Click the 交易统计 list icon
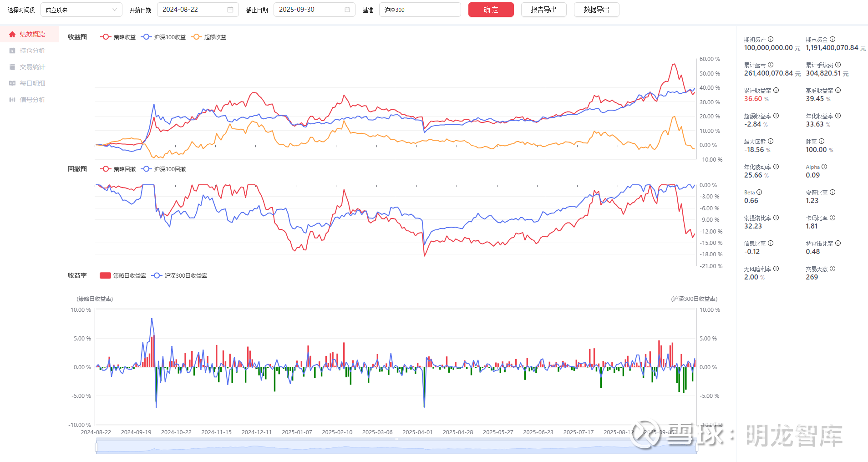Image resolution: width=868 pixels, height=462 pixels. point(12,67)
